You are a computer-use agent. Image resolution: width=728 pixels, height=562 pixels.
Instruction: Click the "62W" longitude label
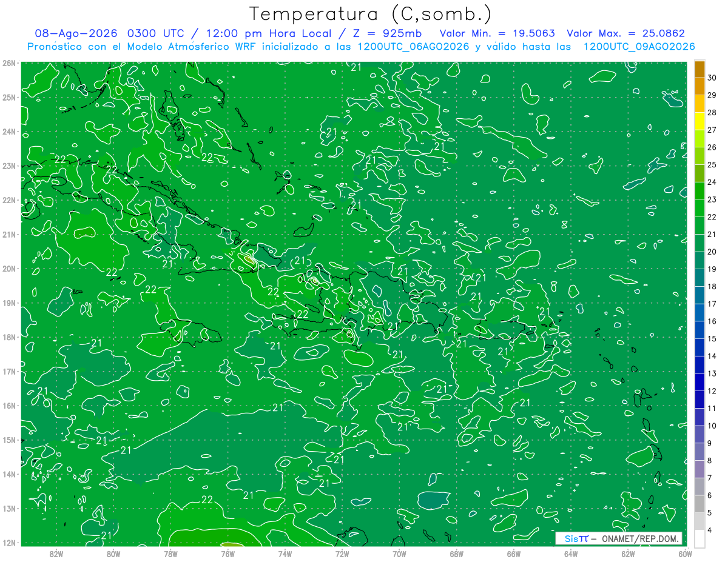tap(628, 554)
